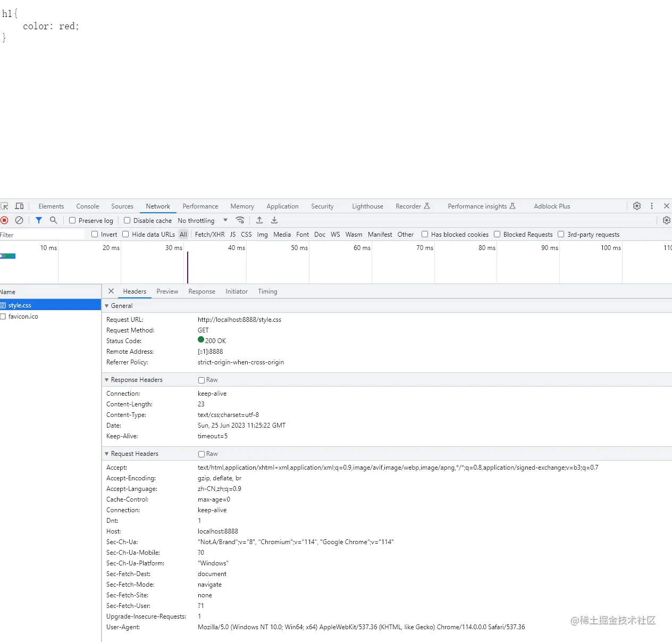Click the request bar in timeline overview
Image resolution: width=672 pixels, height=642 pixels.
[x=8, y=256]
